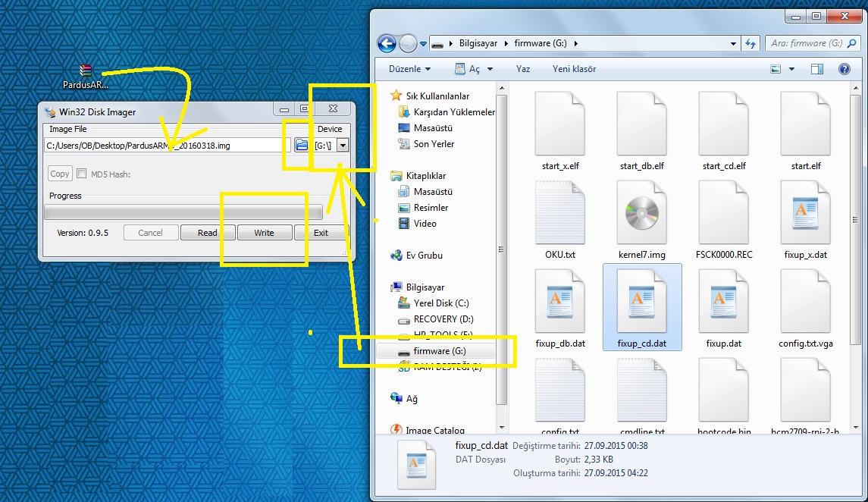Select the OKU.txt file

560,220
